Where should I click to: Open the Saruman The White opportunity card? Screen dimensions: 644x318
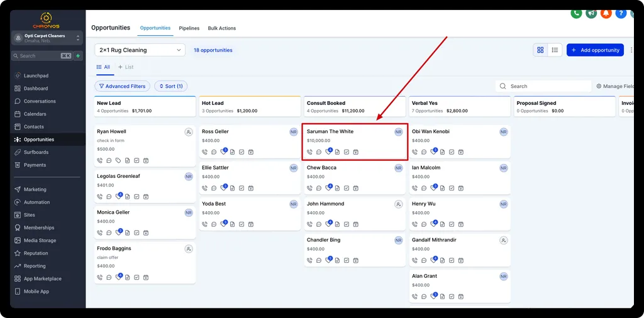pyautogui.click(x=355, y=141)
